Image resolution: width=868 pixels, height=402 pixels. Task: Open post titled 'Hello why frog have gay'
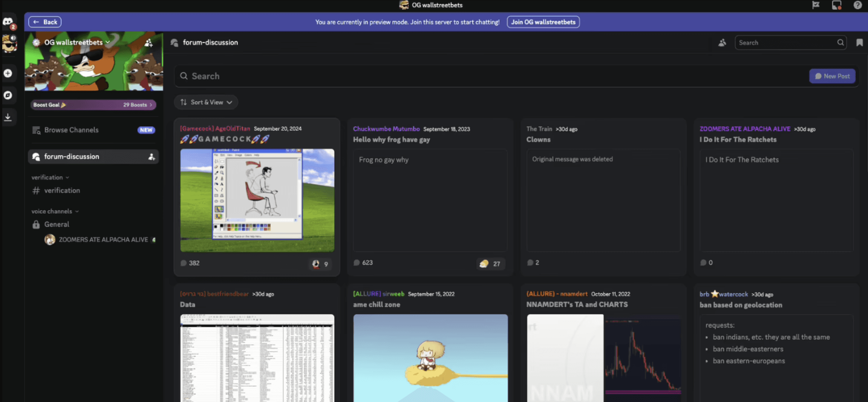(391, 139)
